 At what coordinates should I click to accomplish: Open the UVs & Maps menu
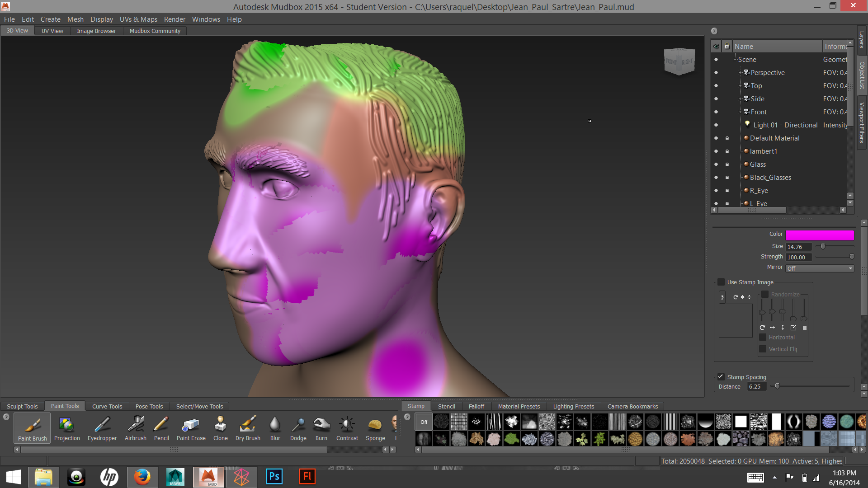[x=138, y=19]
